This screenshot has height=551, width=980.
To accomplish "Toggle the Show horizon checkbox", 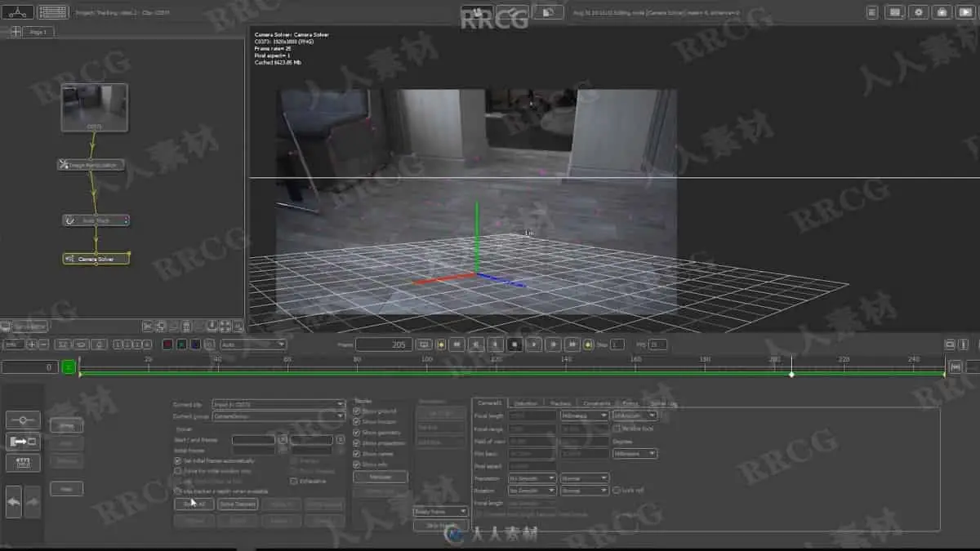I will [x=357, y=422].
